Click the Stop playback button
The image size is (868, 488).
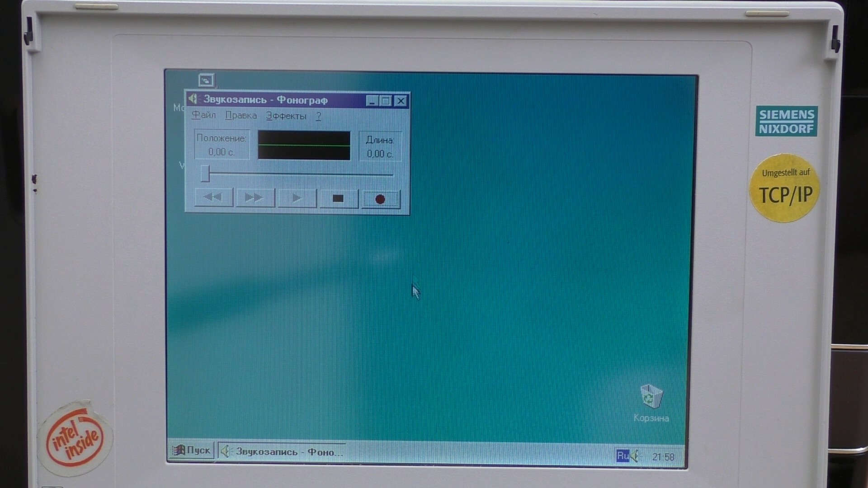point(338,198)
